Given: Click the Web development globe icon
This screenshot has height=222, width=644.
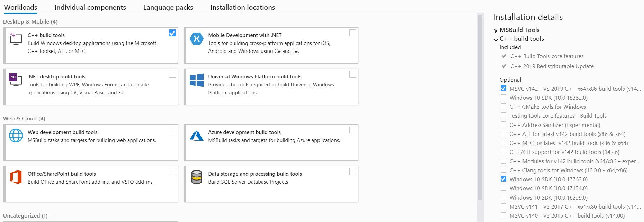Looking at the screenshot, I should tap(16, 136).
